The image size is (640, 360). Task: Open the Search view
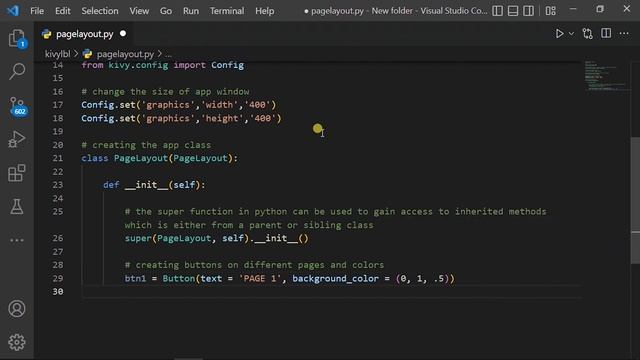coord(17,71)
